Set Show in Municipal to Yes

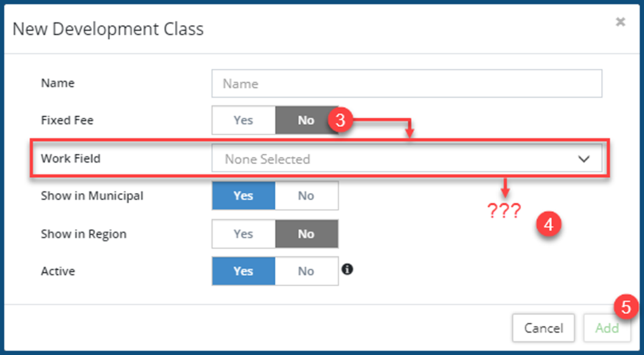click(243, 196)
